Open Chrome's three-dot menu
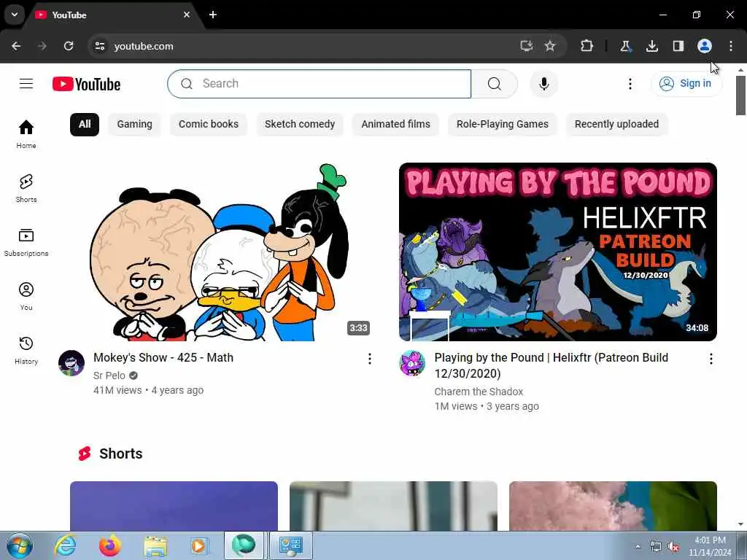This screenshot has width=747, height=560. tap(731, 46)
